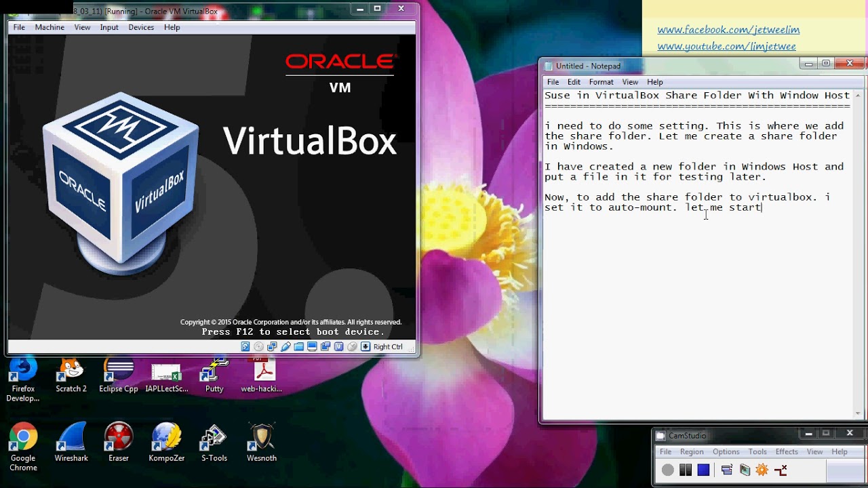
Task: Open shared folders icon in VirtualBox status bar
Action: click(x=298, y=346)
